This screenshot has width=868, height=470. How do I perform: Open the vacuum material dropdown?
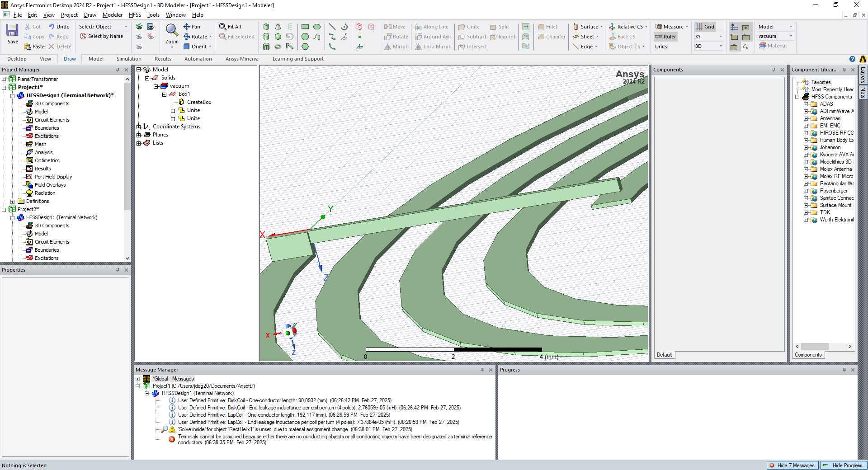click(775, 36)
